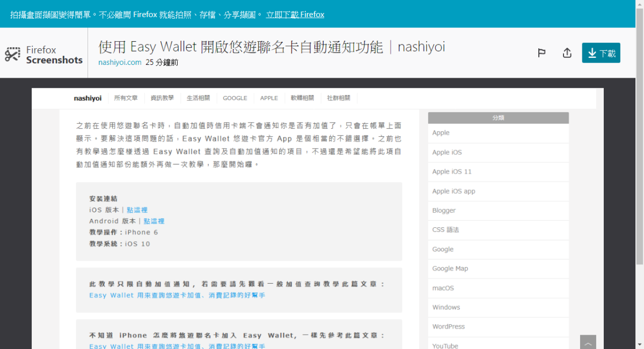Click the back-to-top arrow button

pos(588,342)
